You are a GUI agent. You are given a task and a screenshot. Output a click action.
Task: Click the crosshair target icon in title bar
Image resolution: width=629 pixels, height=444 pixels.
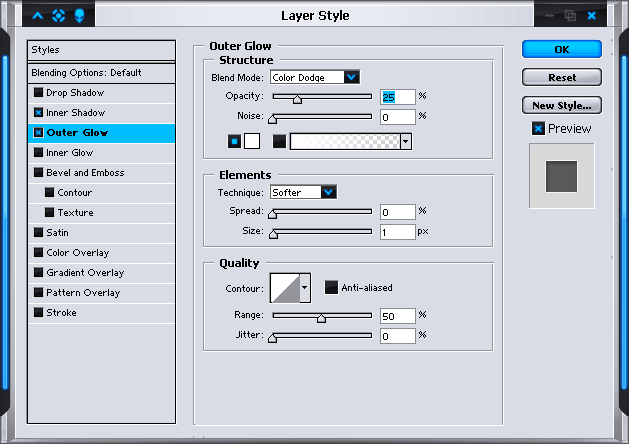59,16
